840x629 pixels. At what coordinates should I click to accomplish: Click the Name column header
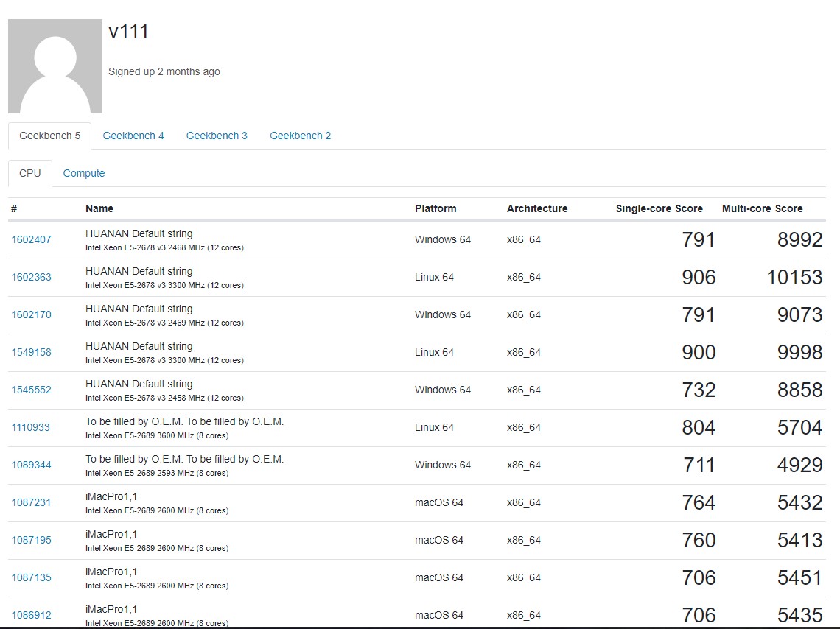coord(99,208)
